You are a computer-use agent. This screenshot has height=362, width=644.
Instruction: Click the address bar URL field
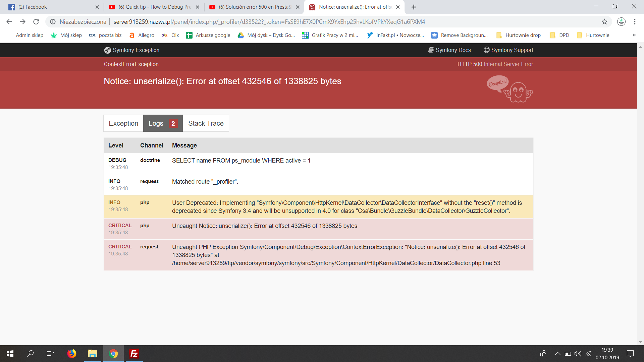pos(268,22)
